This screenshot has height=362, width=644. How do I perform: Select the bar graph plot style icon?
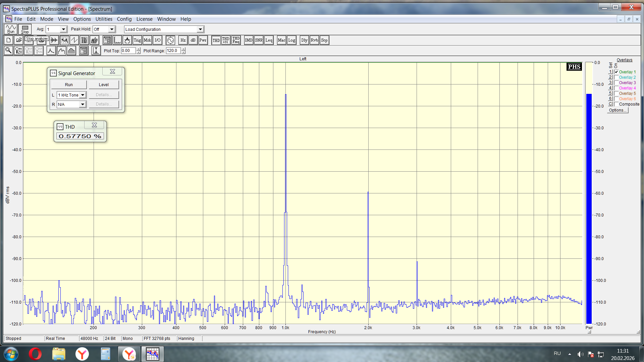coord(71,51)
